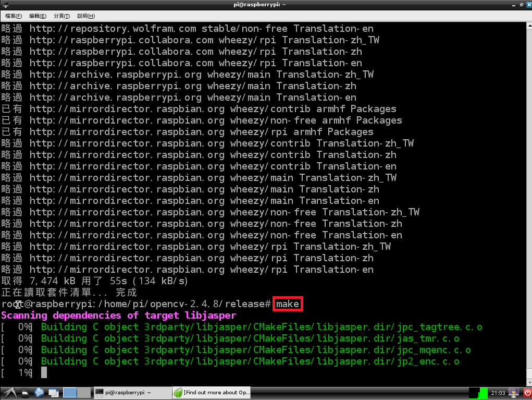
Task: Click the CPU usage monitor in the tray
Action: [x=478, y=393]
